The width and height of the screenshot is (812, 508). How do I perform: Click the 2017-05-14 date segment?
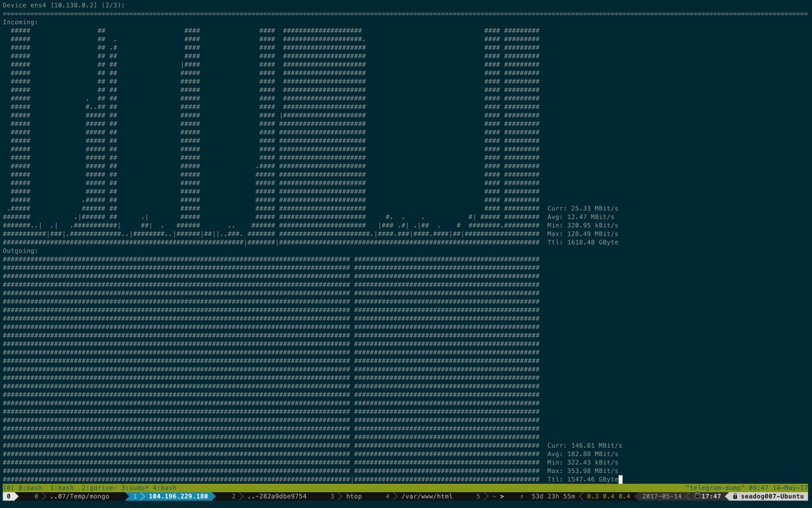[662, 497]
